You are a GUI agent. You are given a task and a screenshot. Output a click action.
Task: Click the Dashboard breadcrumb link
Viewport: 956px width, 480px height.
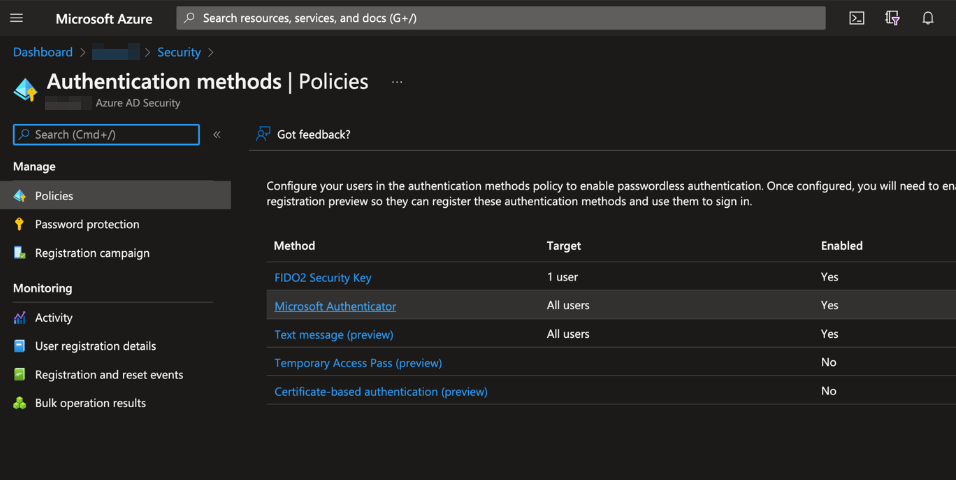(x=42, y=52)
